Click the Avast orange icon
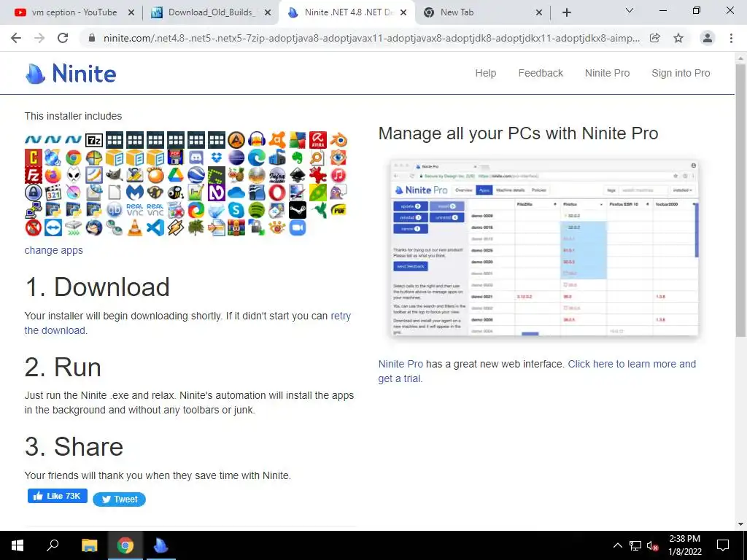 pyautogui.click(x=277, y=141)
